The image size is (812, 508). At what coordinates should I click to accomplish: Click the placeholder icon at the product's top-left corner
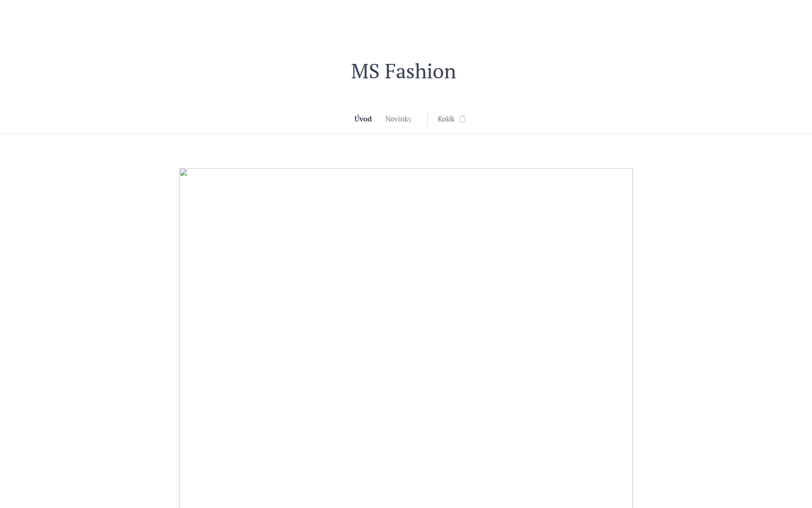point(183,173)
